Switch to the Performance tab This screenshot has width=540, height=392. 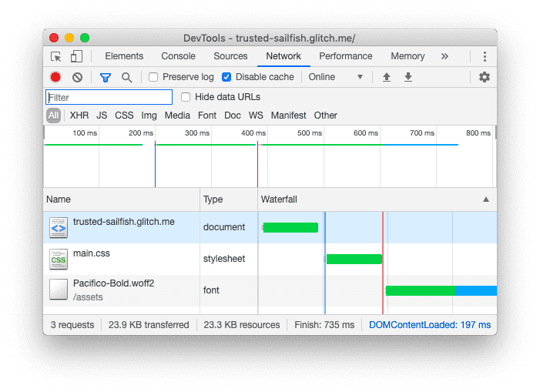345,56
